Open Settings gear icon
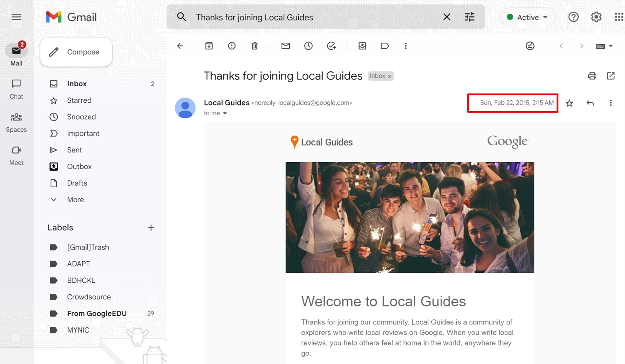Screen dimensions: 625x364 596,17
